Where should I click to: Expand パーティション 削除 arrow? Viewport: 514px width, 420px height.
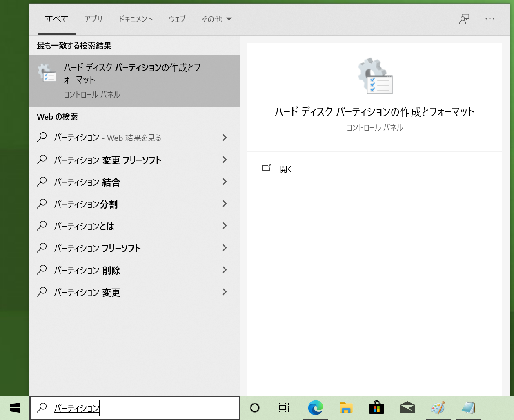click(224, 270)
